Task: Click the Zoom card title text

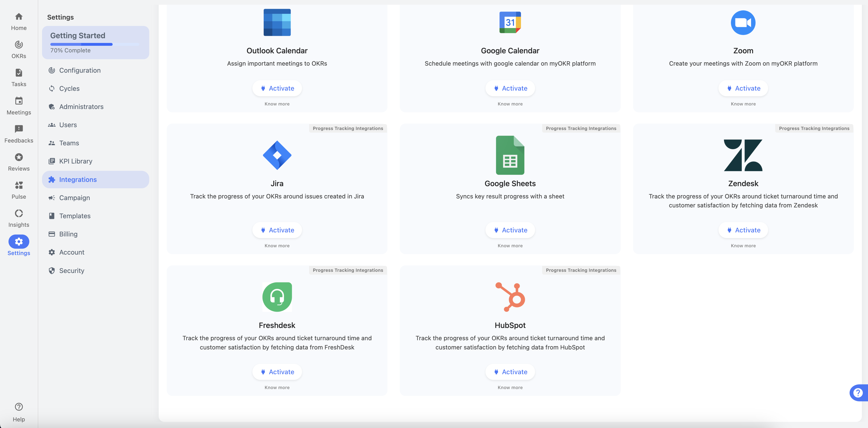Action: (743, 50)
